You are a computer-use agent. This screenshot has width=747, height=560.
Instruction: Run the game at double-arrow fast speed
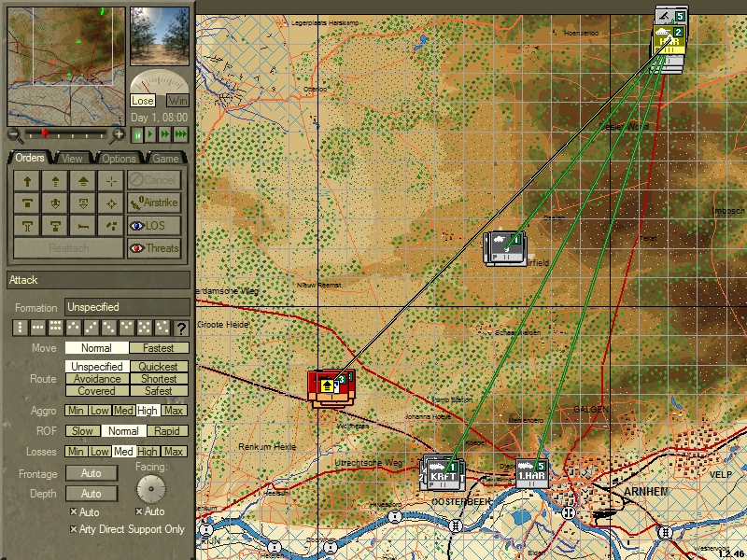(x=165, y=134)
